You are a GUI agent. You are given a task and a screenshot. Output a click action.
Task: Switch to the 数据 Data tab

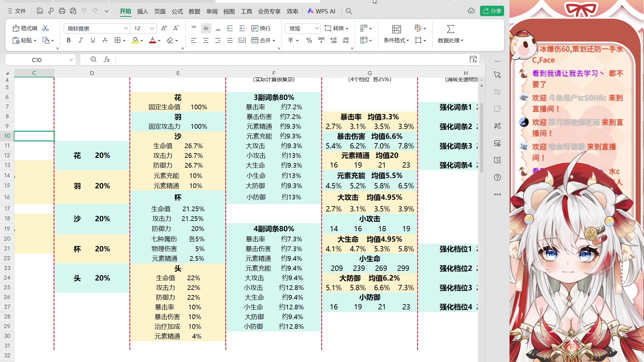(x=195, y=11)
